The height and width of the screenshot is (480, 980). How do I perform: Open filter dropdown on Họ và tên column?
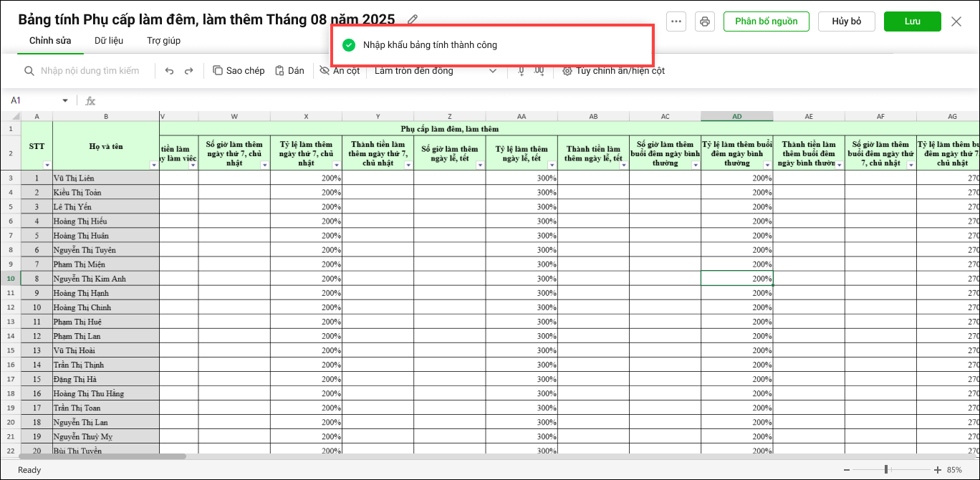(x=154, y=165)
